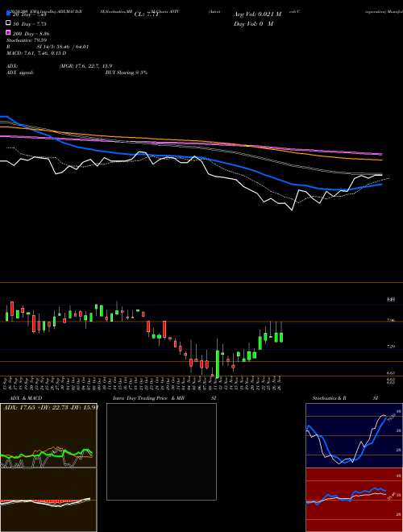Click the ADX values '(MGR) 17.6, 22.7, 15.9'
The width and height of the screenshot is (403, 532).
(x=85, y=66)
